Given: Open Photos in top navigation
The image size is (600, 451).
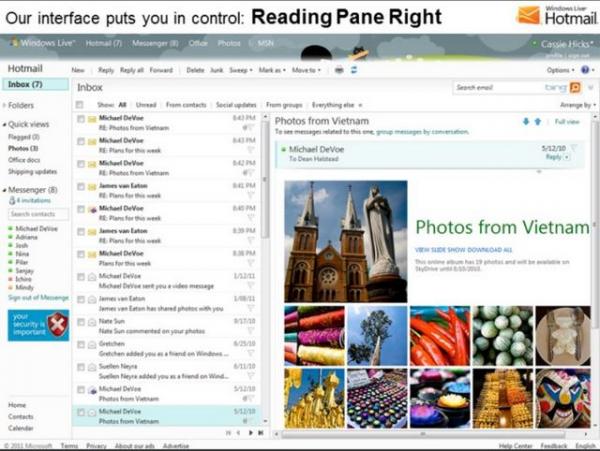Looking at the screenshot, I should click(x=229, y=44).
